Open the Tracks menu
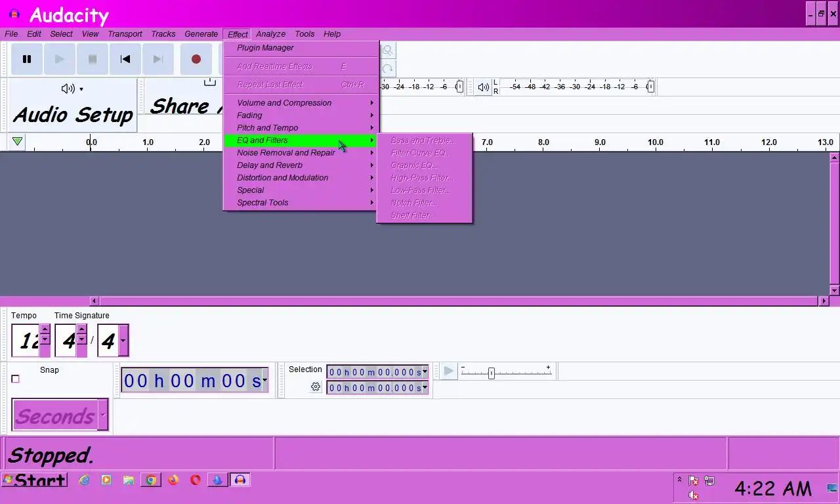 tap(163, 34)
